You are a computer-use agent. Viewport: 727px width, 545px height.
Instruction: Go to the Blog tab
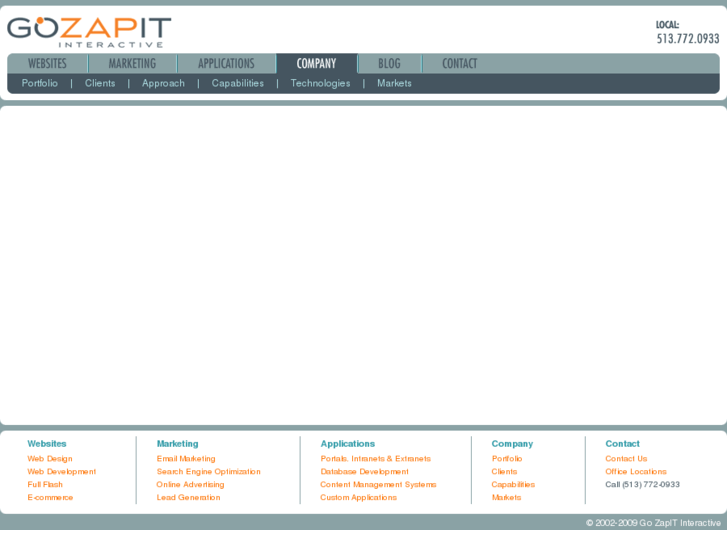point(389,64)
